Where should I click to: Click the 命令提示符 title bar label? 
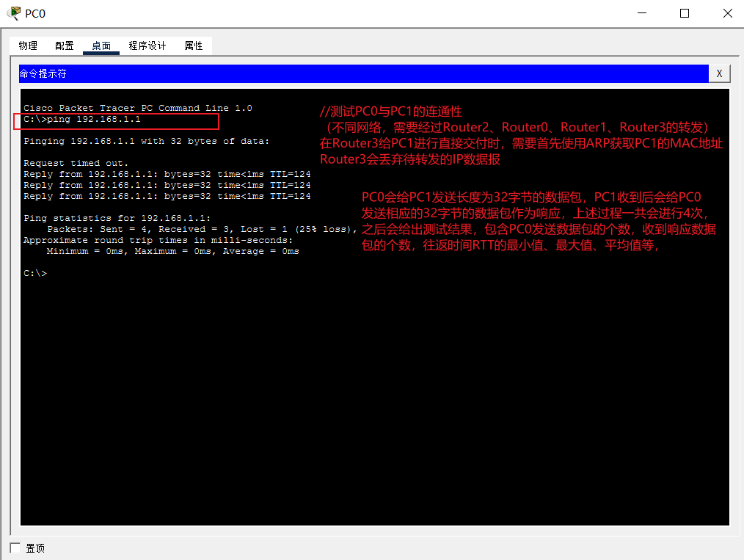[x=43, y=73]
